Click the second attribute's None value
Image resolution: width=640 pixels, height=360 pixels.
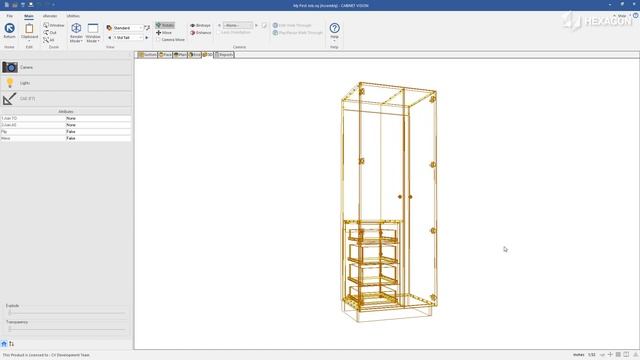[x=98, y=125]
